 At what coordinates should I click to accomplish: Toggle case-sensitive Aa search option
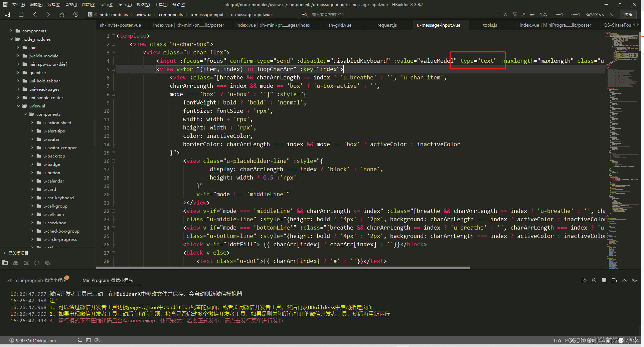tap(506, 14)
